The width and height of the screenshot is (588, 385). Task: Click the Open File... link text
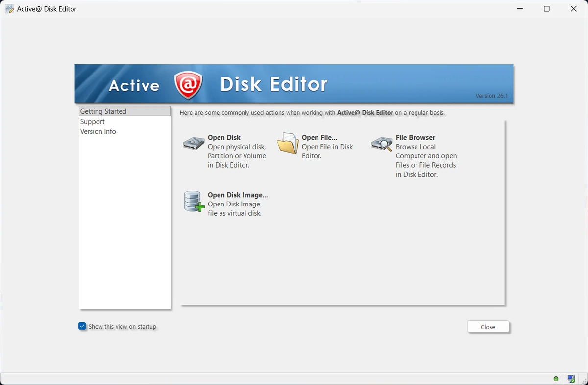pos(319,138)
